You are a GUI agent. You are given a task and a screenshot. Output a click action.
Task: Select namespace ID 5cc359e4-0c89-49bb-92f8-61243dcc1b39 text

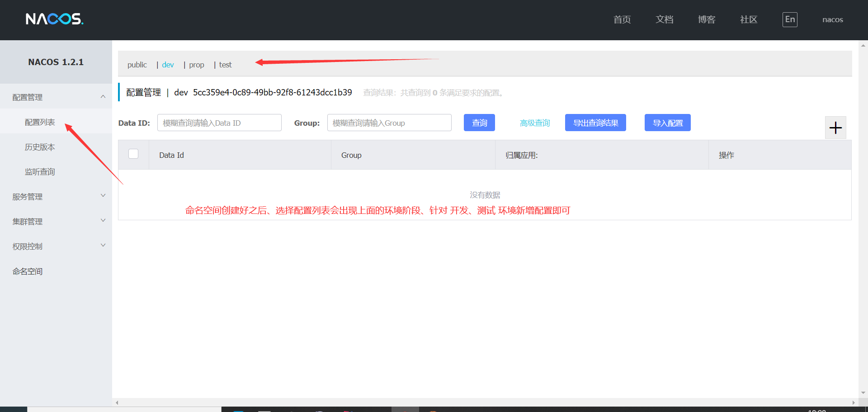[x=273, y=92]
